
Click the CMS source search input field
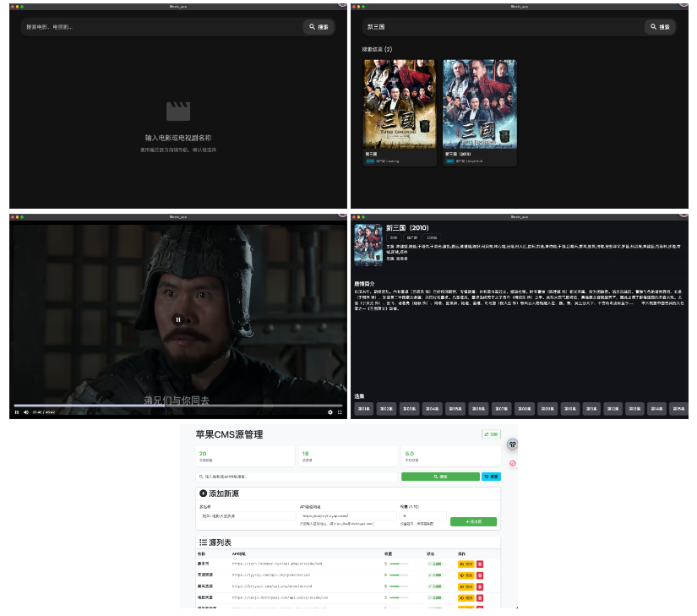click(x=297, y=477)
